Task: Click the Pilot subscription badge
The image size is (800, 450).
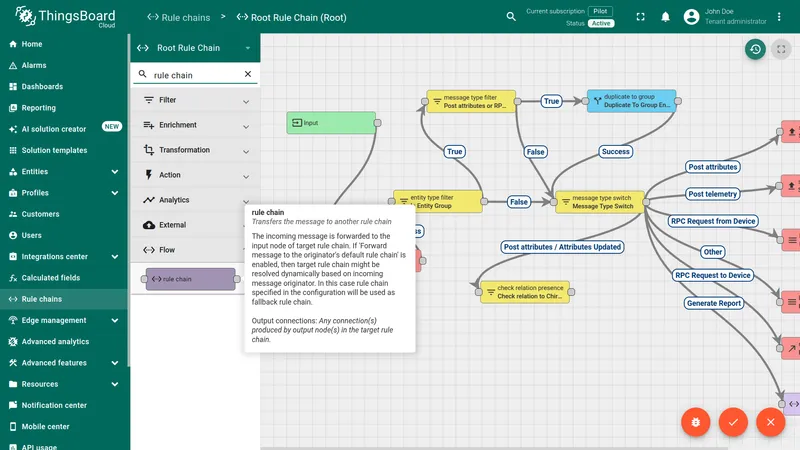Action: pyautogui.click(x=600, y=11)
